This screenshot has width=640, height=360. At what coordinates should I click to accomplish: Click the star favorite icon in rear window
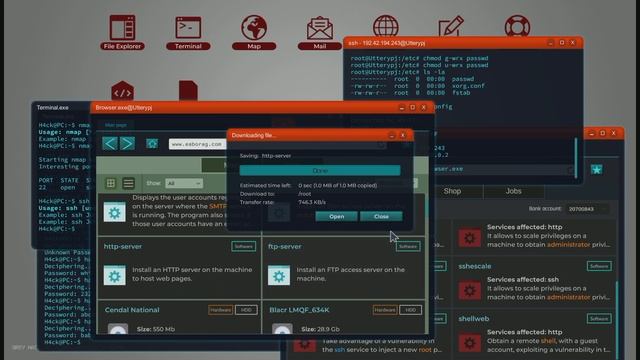(596, 169)
